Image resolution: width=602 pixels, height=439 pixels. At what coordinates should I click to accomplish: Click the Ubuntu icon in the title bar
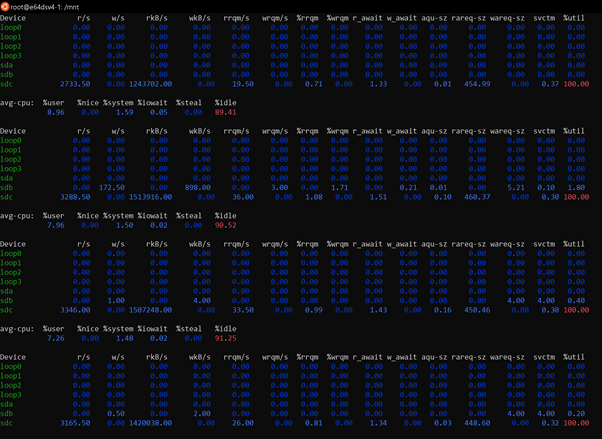click(x=5, y=7)
